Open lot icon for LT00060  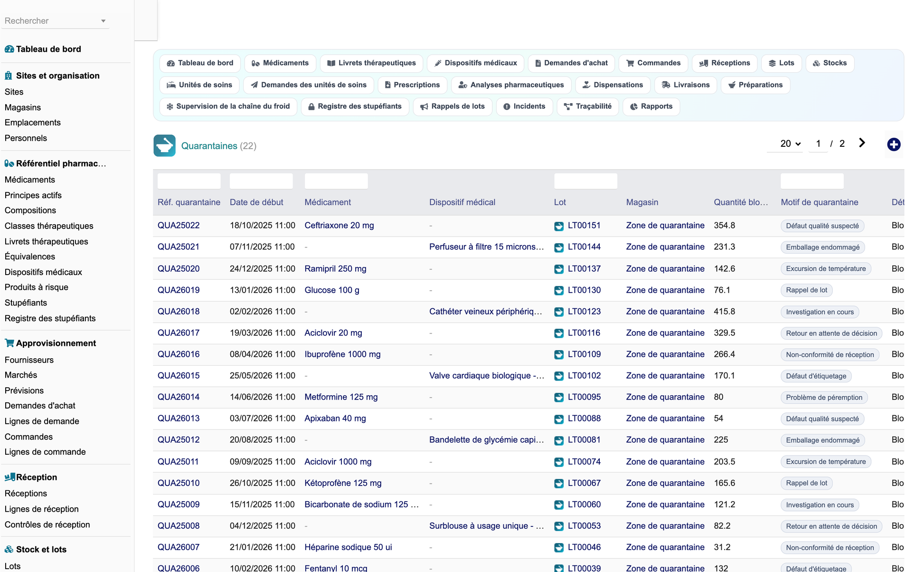559,505
